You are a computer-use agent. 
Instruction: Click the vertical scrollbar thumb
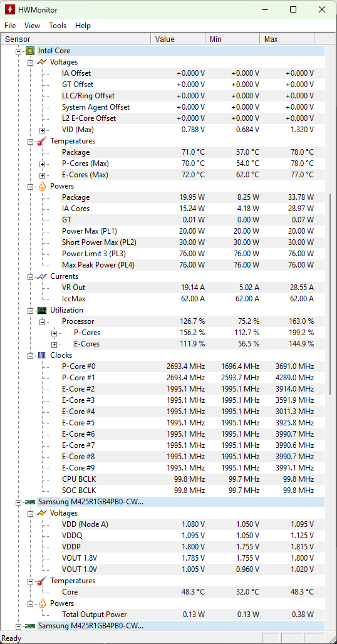pyautogui.click(x=330, y=294)
